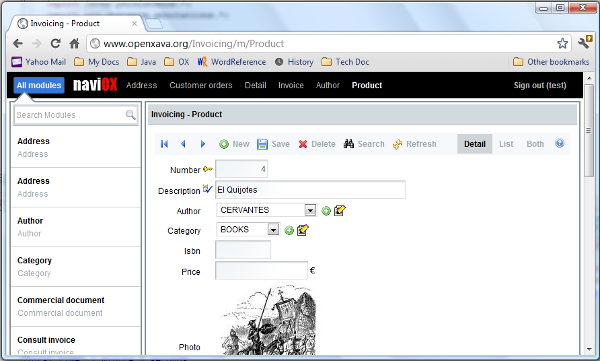600x361 pixels.
Task: Go to the previous record arrow
Action: [183, 144]
